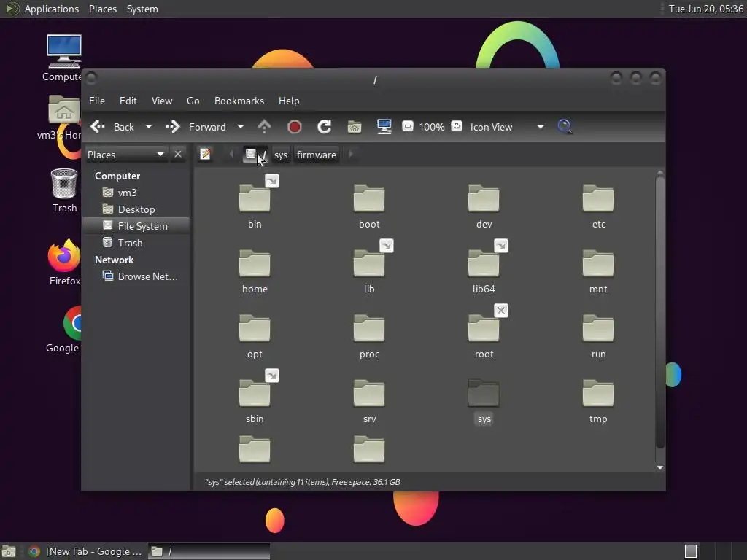Image resolution: width=747 pixels, height=560 pixels.
Task: Open the Go menu
Action: point(193,101)
